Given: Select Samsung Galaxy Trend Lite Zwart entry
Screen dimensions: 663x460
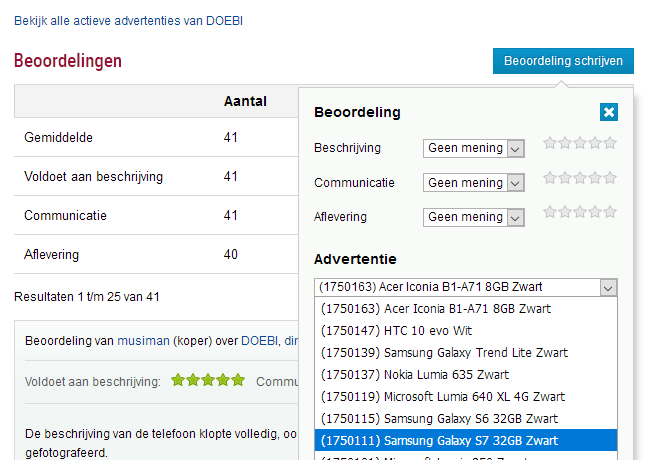Looking at the screenshot, I should coord(444,352).
